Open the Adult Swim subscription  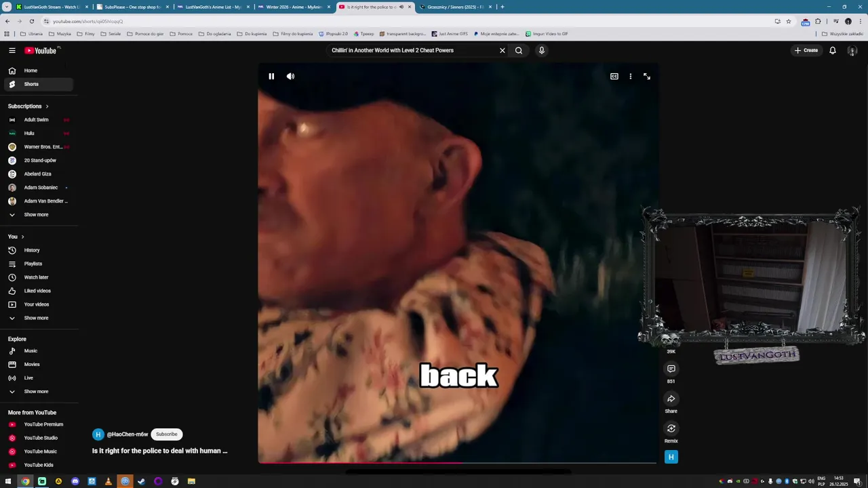(39, 120)
